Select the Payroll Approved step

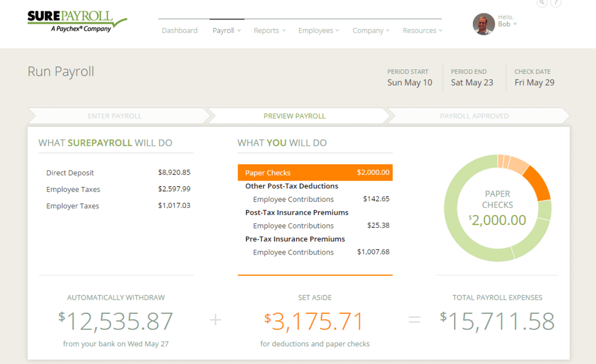478,116
